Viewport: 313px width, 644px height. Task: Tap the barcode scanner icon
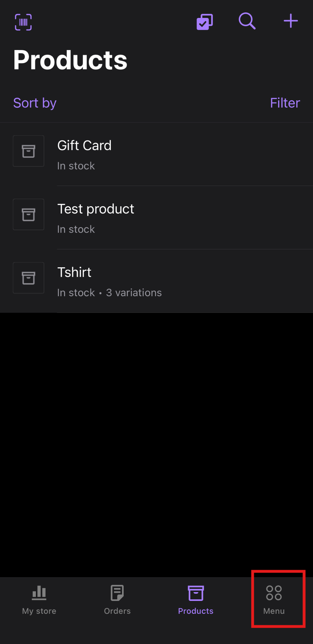point(23,22)
